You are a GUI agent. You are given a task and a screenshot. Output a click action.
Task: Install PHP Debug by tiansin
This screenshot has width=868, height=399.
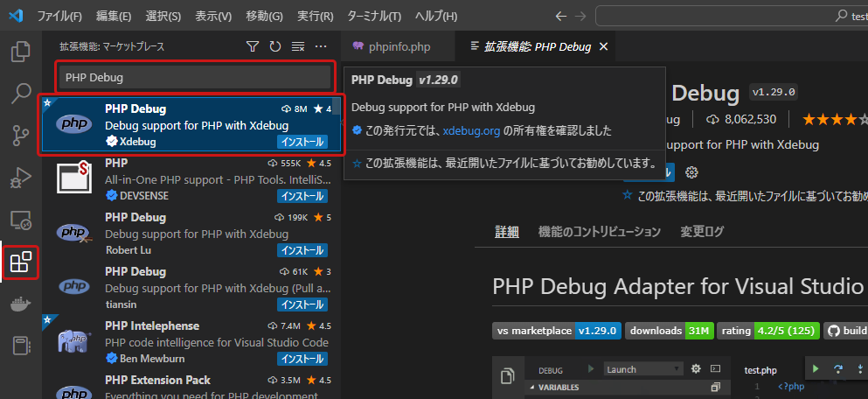(x=302, y=304)
